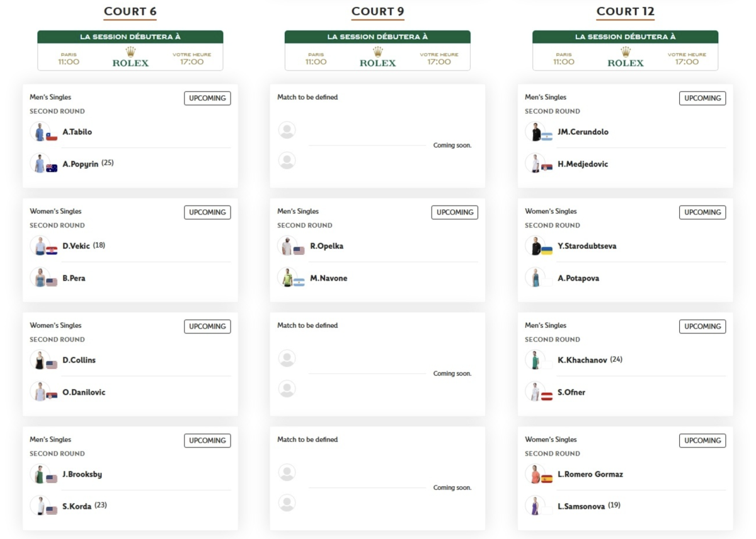The height and width of the screenshot is (539, 756).
Task: Click L.Samsonova's player avatar
Action: pyautogui.click(x=535, y=506)
